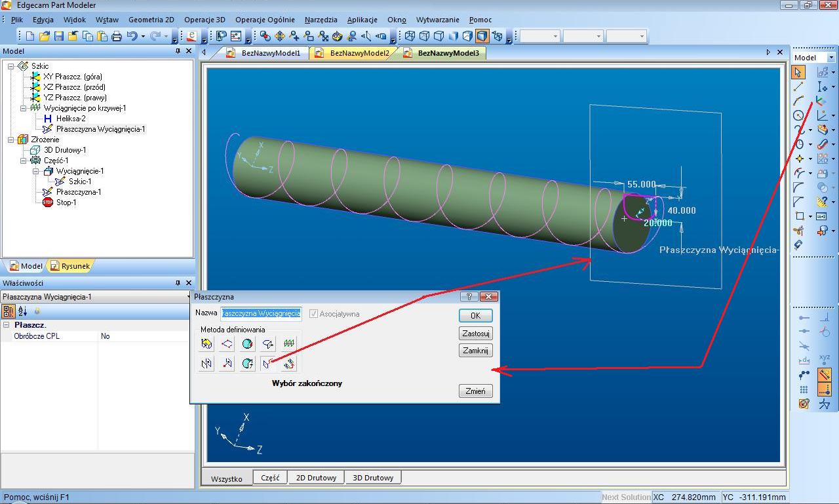Click the Zamknij button

(x=475, y=351)
